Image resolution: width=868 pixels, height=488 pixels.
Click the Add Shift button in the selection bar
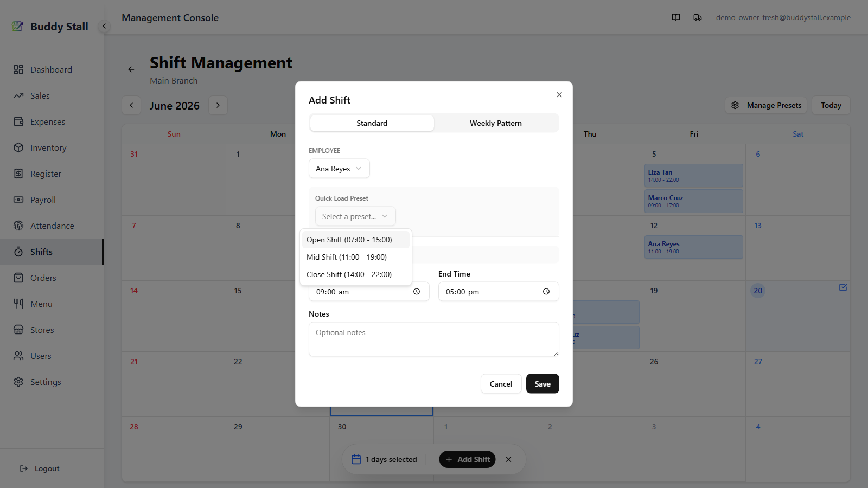[x=468, y=459]
